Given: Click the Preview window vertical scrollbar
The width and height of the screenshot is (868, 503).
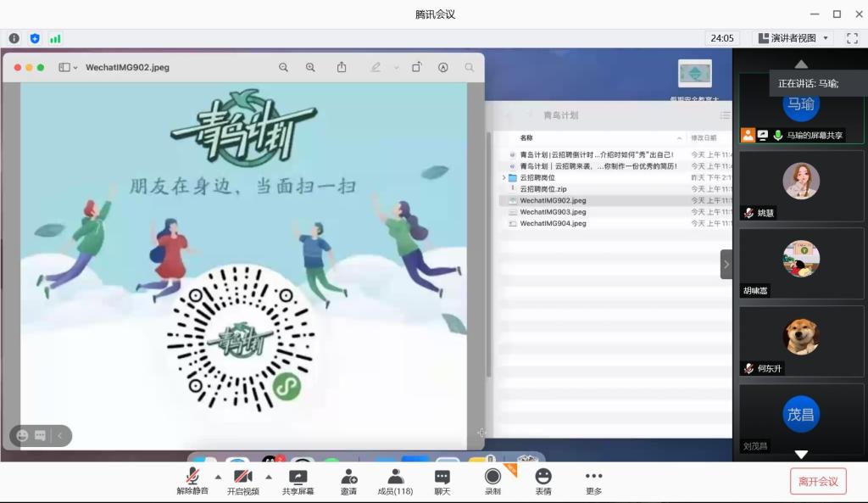Looking at the screenshot, I should [x=488, y=254].
